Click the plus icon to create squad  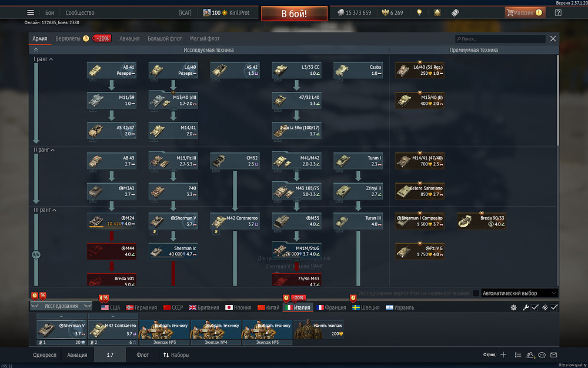pyautogui.click(x=503, y=355)
